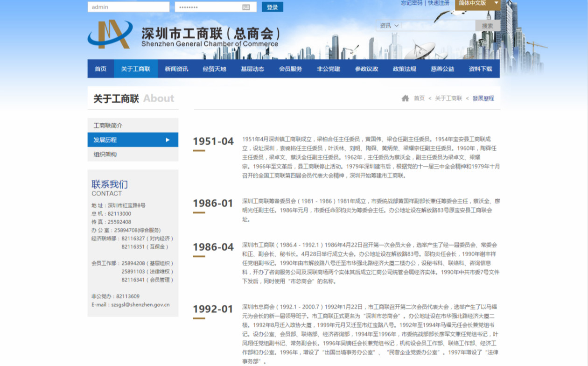Click the paragraph beginning 深圳市总商会（1992.1 - 2000.7）
The width and height of the screenshot is (588, 366).
pos(371,334)
